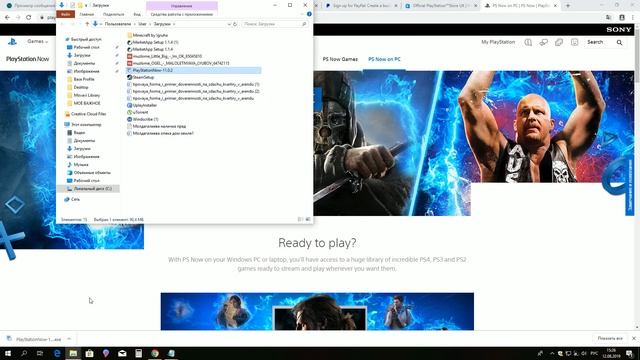Select the network item in Explorer sidebar
The height and width of the screenshot is (360, 640).
(72, 199)
